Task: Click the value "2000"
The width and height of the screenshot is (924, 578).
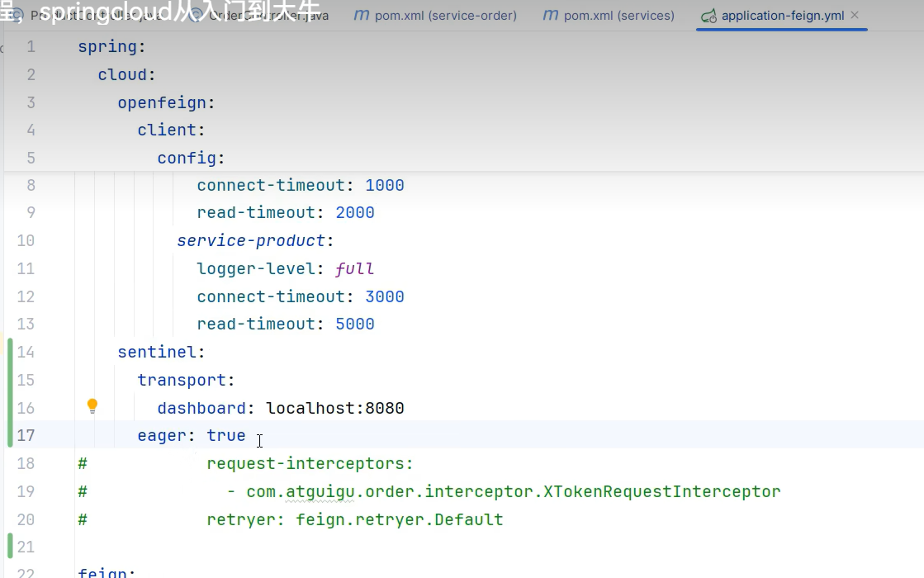Action: pyautogui.click(x=355, y=212)
